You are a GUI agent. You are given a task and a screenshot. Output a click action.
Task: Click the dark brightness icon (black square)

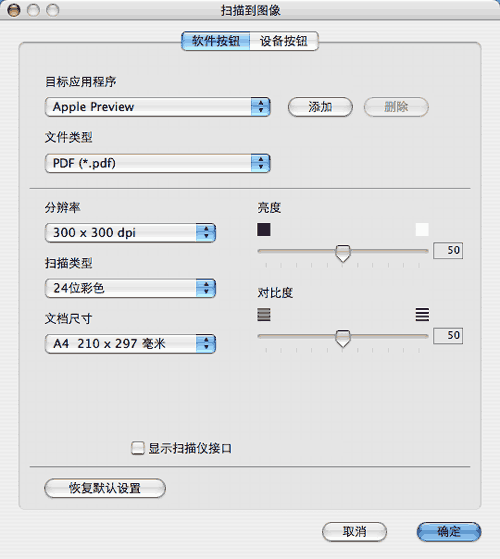(264, 230)
